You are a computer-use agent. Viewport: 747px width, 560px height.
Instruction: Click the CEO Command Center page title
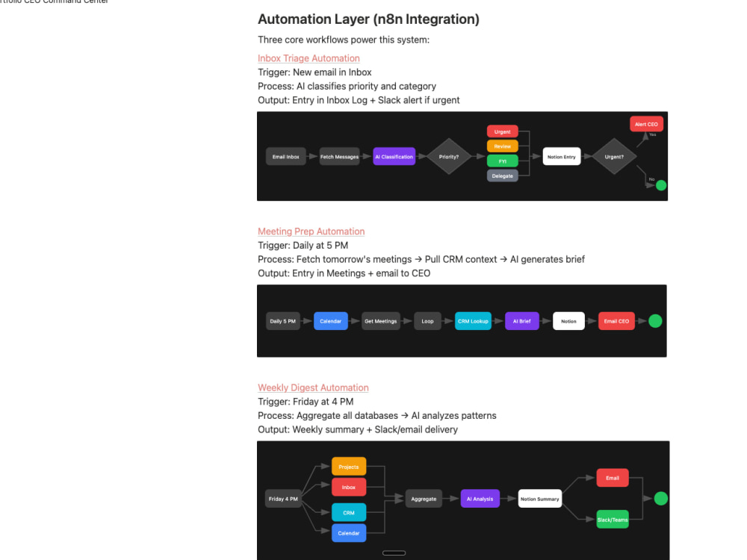(x=54, y=1)
